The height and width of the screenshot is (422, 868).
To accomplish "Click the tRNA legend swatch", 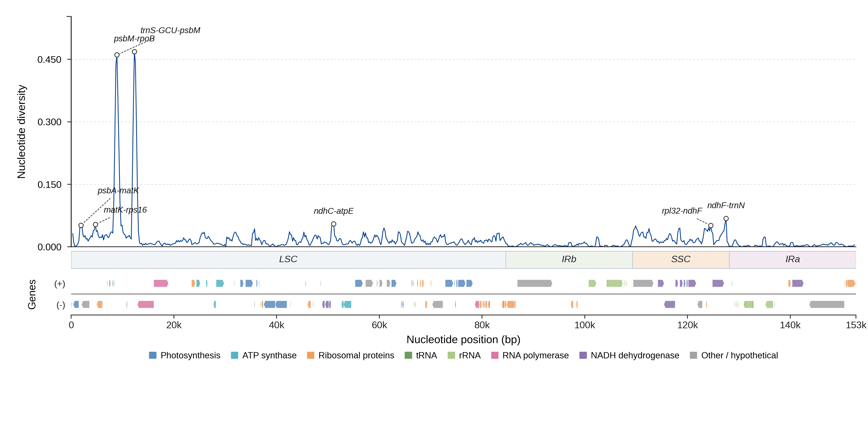I will (408, 355).
